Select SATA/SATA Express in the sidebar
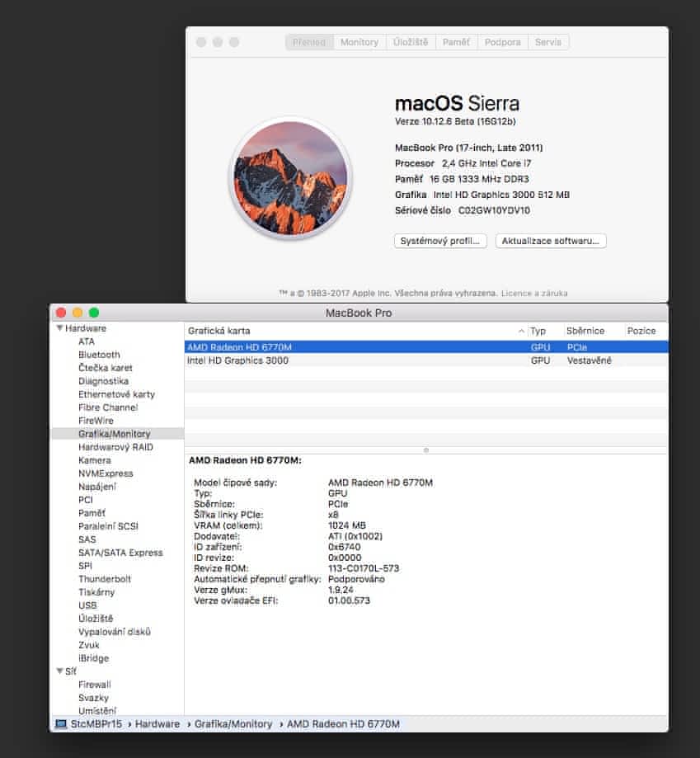Viewport: 700px width, 758px height. coord(120,553)
